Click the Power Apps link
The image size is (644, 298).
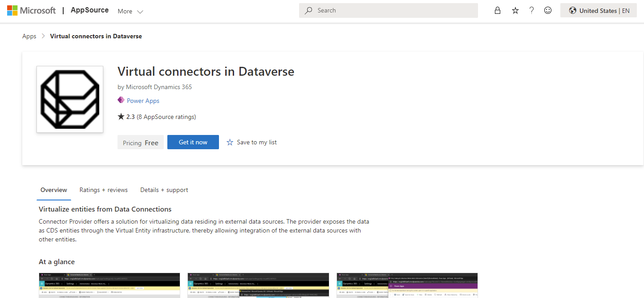tap(143, 101)
